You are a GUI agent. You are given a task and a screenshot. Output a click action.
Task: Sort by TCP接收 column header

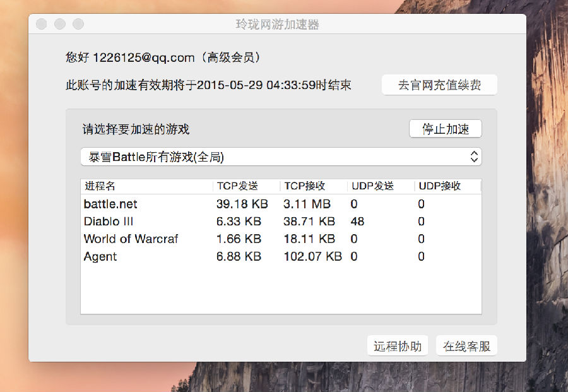click(314, 186)
